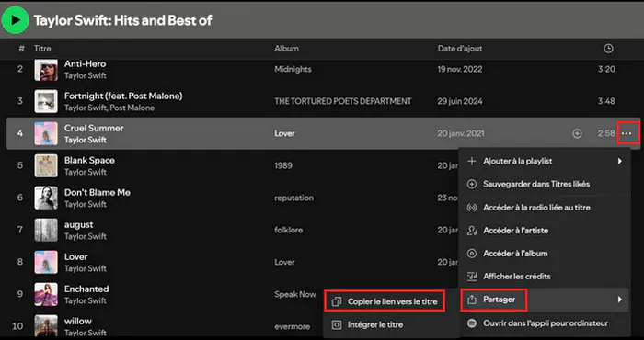Open Fortnight (feat. Post Malone) track title

(x=123, y=96)
